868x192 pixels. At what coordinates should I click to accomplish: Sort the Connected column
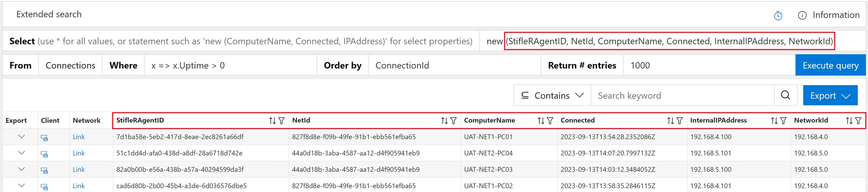click(x=670, y=121)
